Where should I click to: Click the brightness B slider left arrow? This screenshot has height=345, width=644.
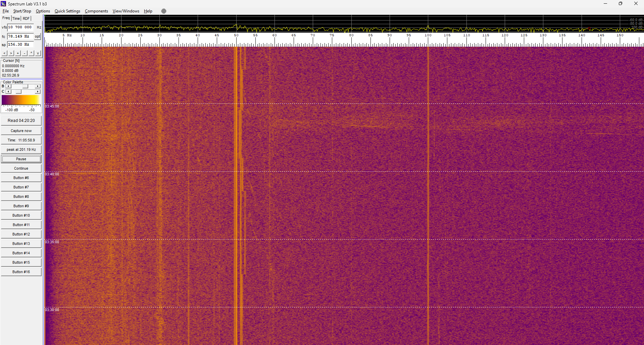point(9,86)
